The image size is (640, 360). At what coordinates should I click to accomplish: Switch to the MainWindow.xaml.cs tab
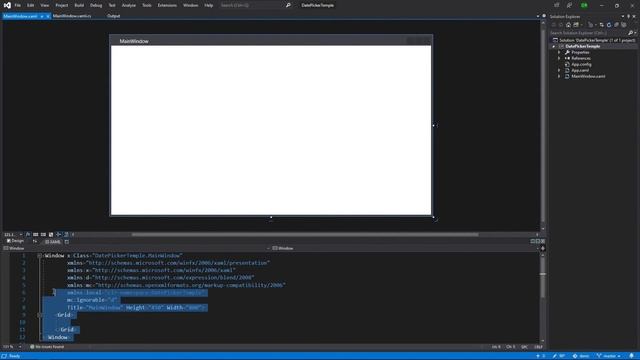click(72, 16)
